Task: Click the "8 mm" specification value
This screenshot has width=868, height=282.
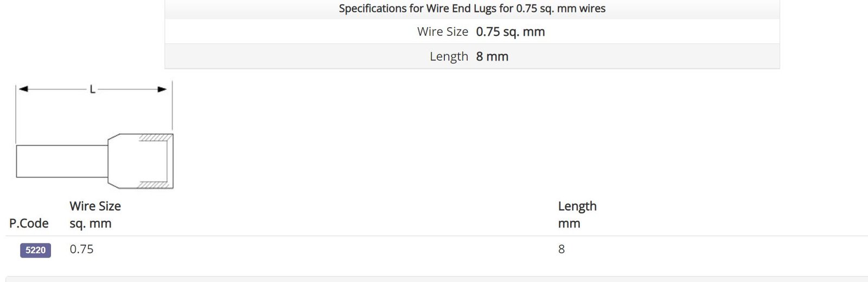Action: [492, 57]
